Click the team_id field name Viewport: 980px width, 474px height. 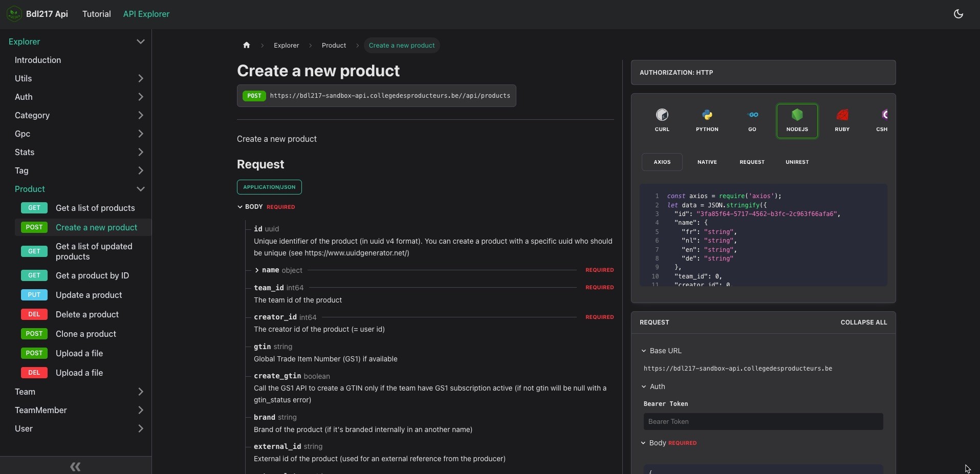point(269,288)
